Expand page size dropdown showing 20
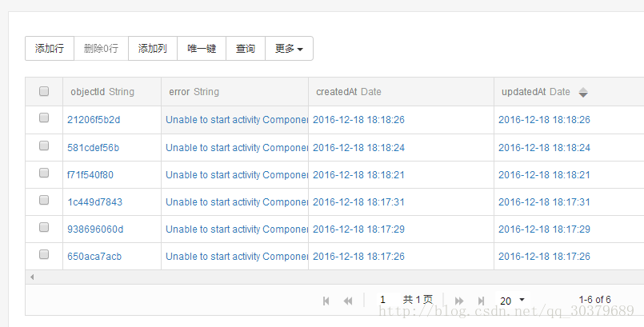This screenshot has width=644, height=327. coord(512,301)
